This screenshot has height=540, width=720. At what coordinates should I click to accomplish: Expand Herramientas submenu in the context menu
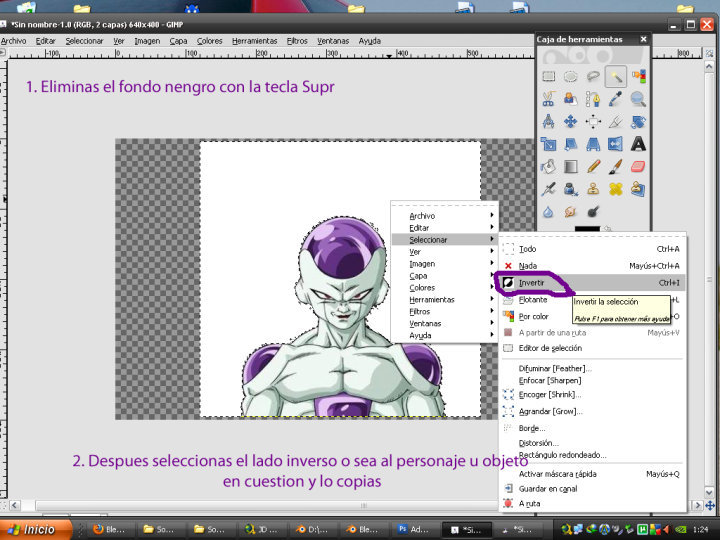[444, 299]
